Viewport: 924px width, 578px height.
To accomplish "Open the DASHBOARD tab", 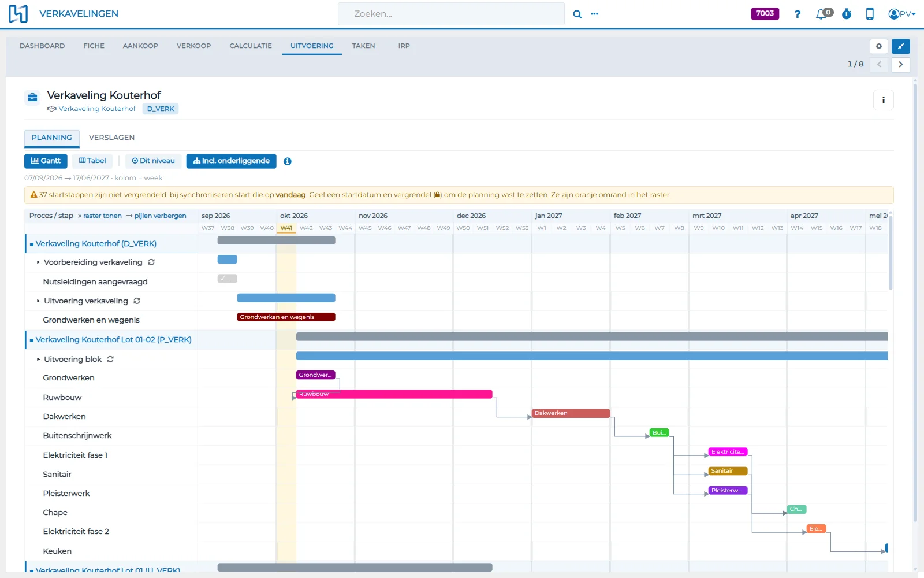I will coord(42,46).
